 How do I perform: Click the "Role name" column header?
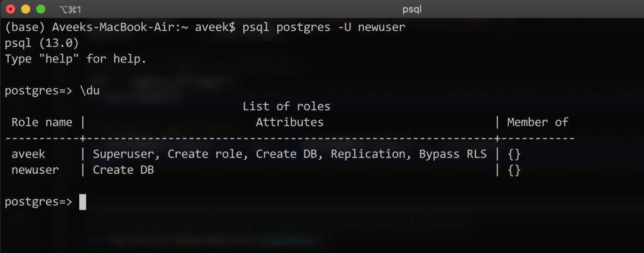tap(42, 122)
